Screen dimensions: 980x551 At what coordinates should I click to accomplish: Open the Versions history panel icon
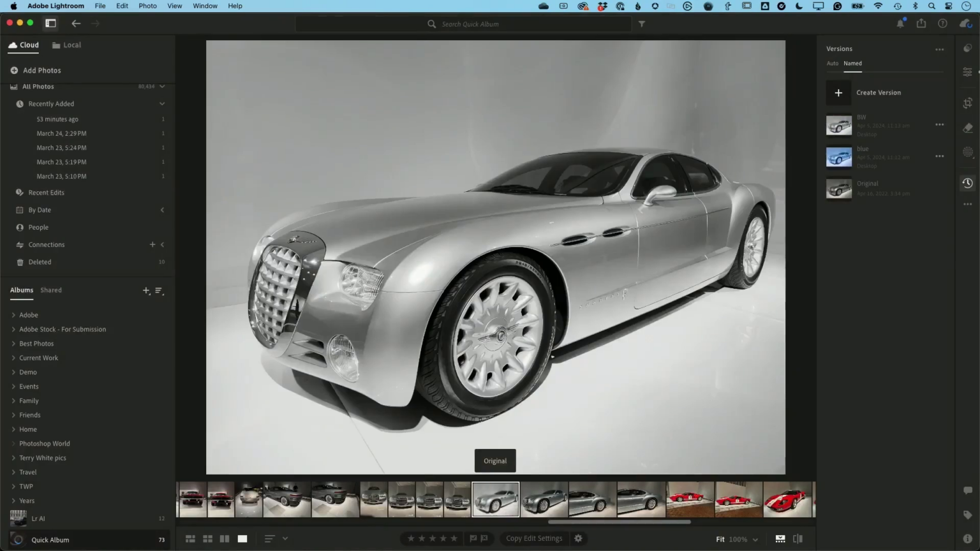pos(967,183)
